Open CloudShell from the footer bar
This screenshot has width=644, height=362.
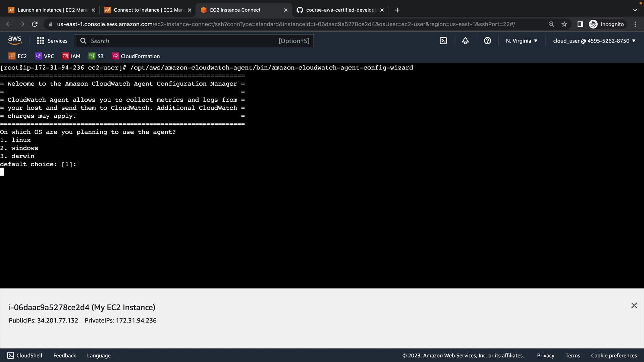tap(25, 355)
